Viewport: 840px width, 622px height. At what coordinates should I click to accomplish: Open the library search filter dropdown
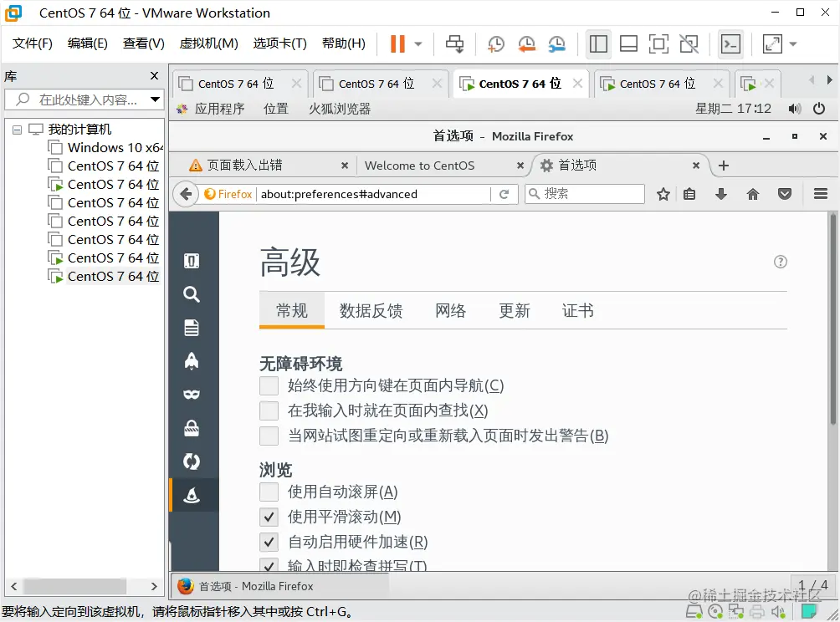click(155, 99)
